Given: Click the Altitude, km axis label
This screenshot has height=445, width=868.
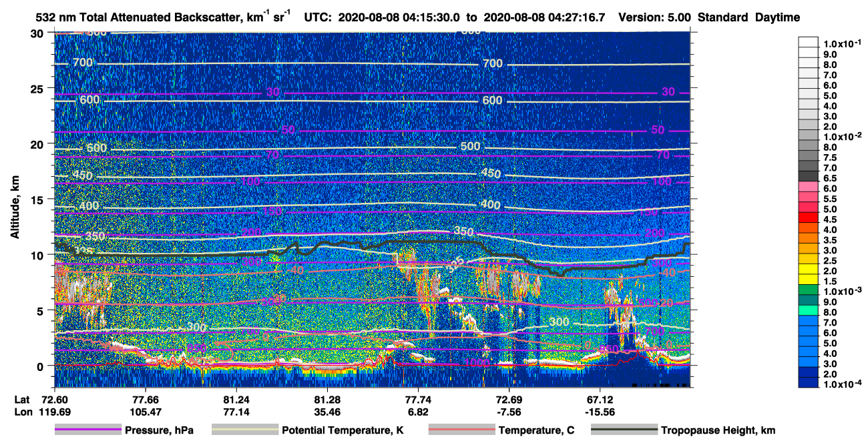Looking at the screenshot, I should (14, 203).
